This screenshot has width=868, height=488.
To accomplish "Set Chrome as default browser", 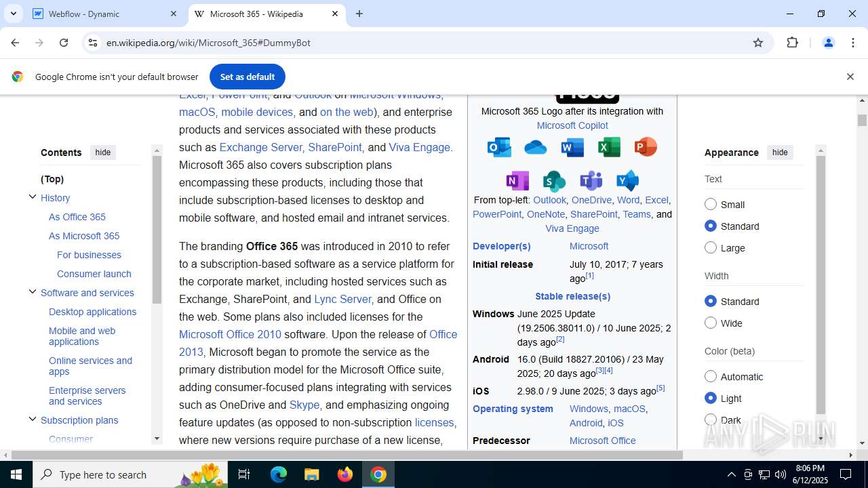I will coord(248,77).
